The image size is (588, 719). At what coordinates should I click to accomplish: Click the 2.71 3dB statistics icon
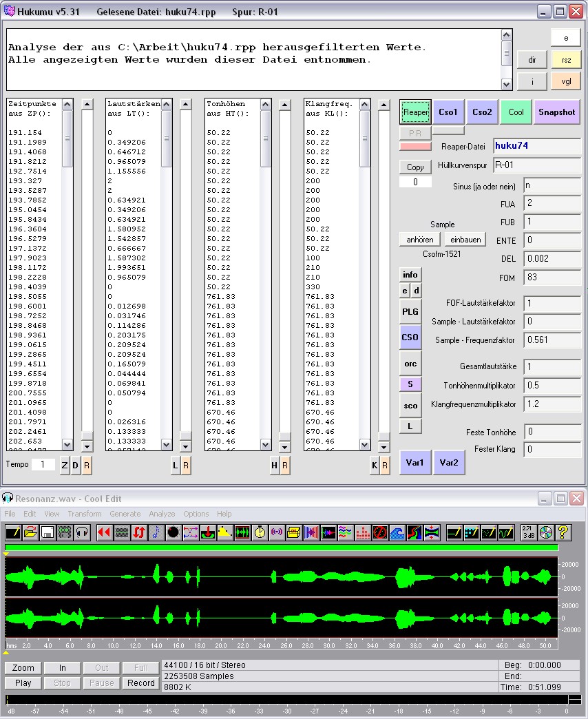(x=529, y=532)
